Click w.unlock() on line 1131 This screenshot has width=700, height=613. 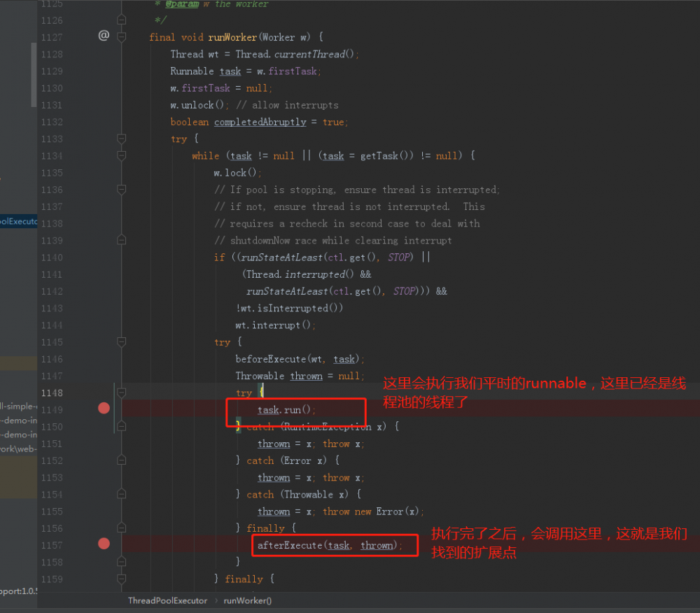coord(197,105)
